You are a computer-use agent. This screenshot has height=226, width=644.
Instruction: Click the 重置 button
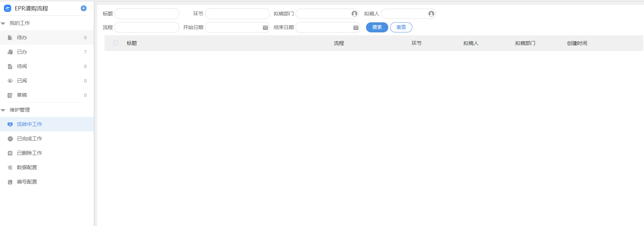[x=401, y=27]
